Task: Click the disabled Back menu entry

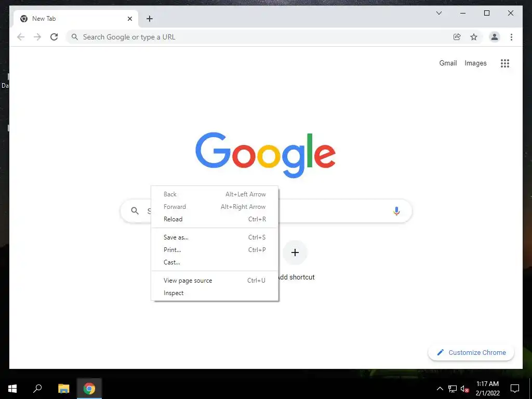Action: point(215,194)
